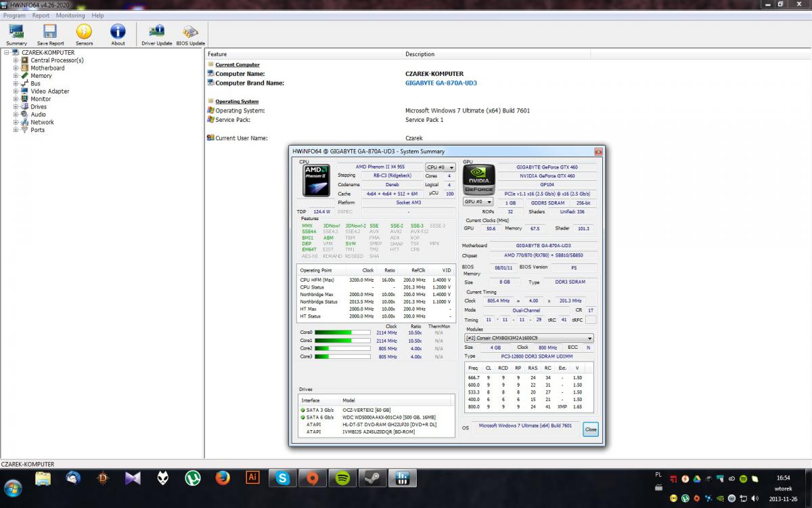Launch Firefox from the taskbar
812x508 pixels.
(223, 478)
